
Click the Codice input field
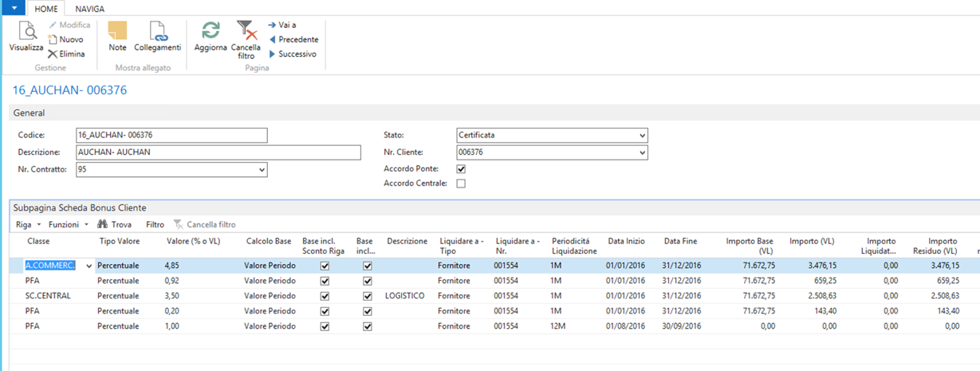coord(171,135)
